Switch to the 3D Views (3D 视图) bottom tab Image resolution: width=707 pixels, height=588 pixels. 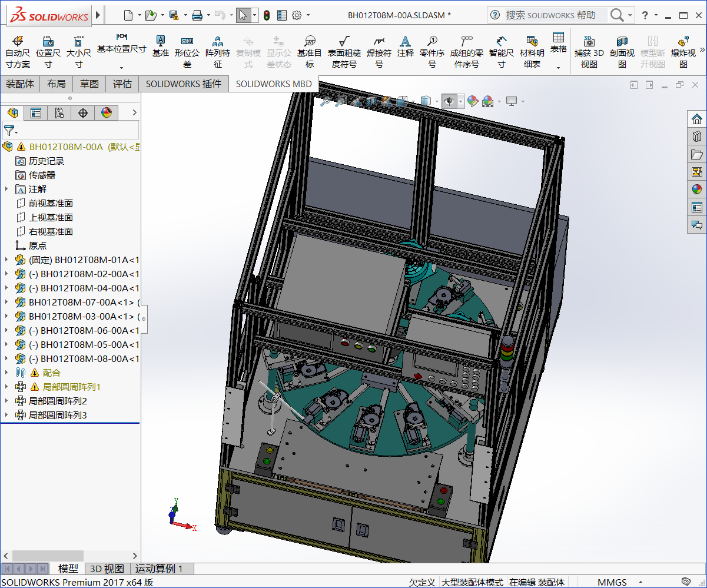(107, 569)
